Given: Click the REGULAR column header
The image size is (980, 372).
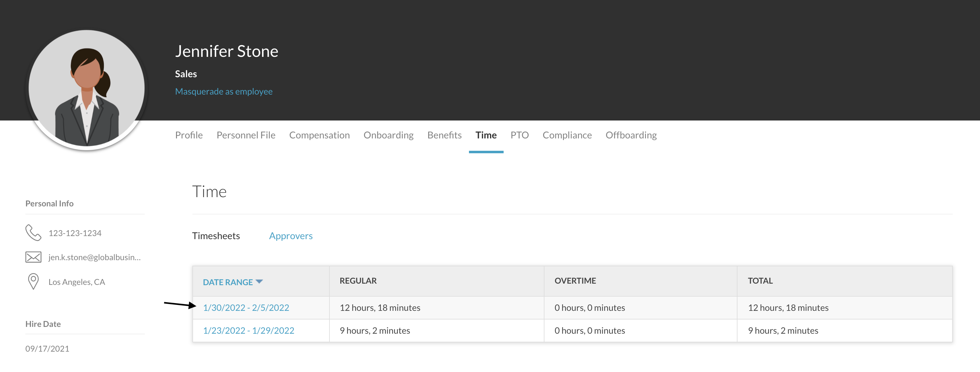Looking at the screenshot, I should tap(358, 281).
